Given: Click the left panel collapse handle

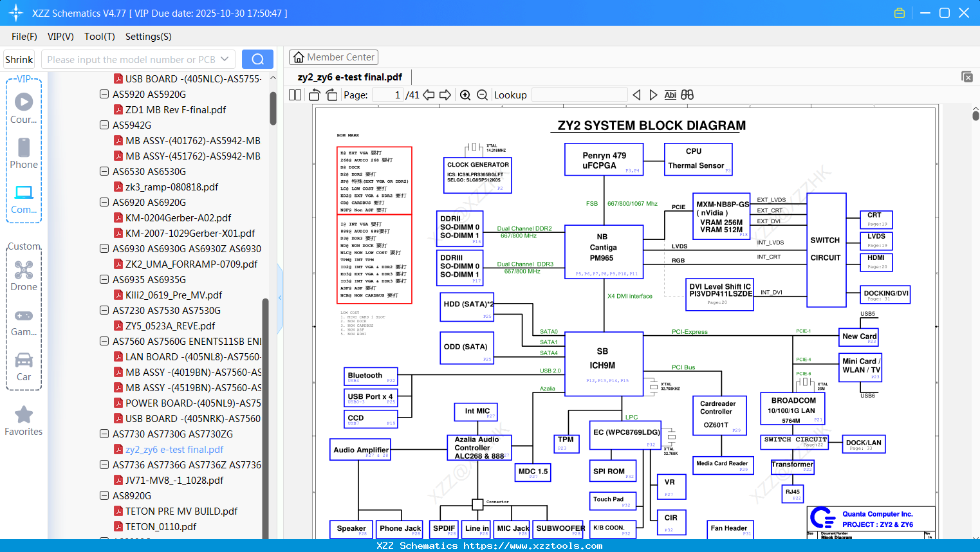Looking at the screenshot, I should click(280, 298).
